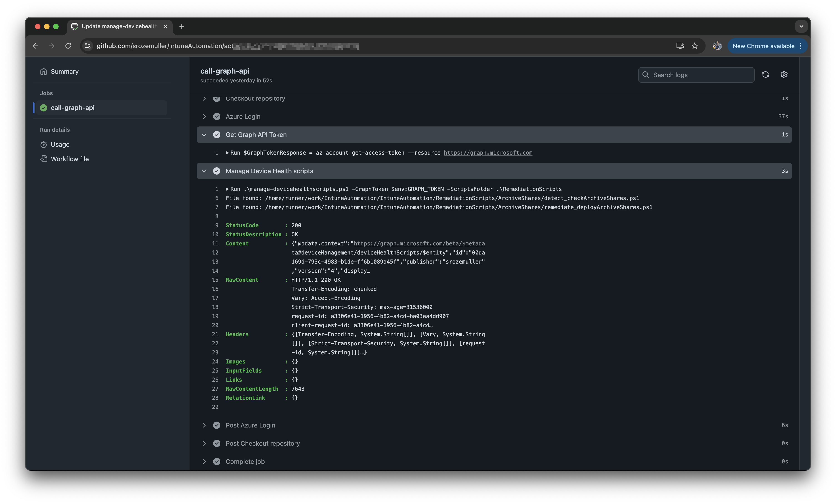Click the Get Graph API Token check icon

point(216,135)
